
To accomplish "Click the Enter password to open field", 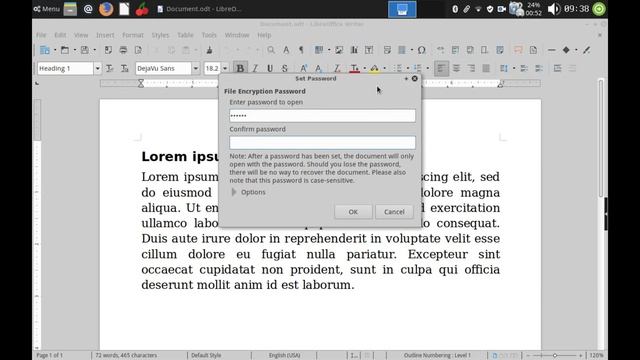I will pyautogui.click(x=322, y=116).
